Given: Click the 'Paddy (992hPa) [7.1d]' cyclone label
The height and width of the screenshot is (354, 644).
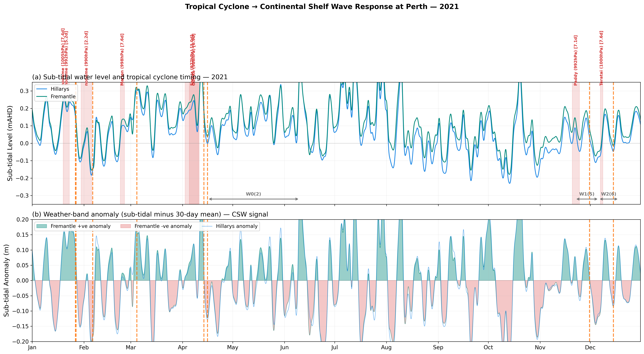Looking at the screenshot, I should [x=576, y=60].
